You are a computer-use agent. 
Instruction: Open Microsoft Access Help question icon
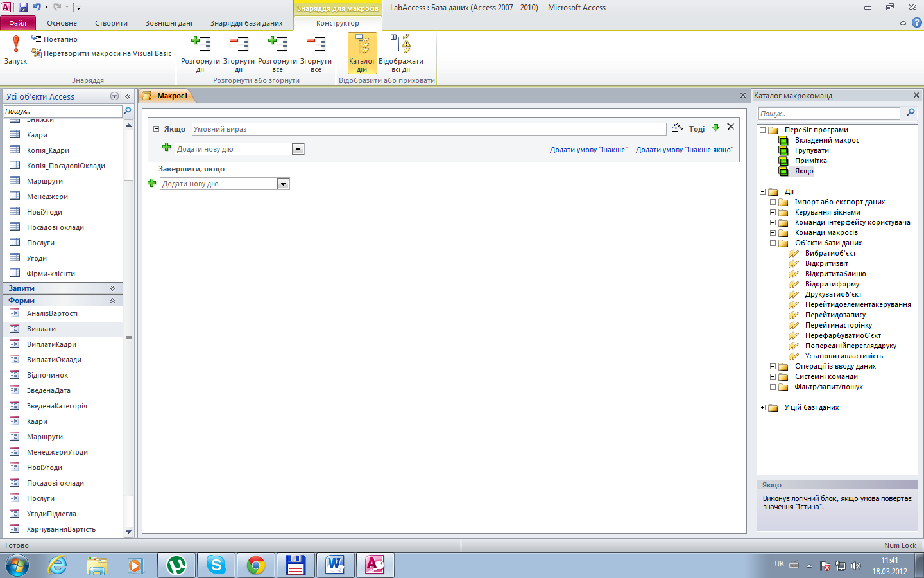click(917, 22)
